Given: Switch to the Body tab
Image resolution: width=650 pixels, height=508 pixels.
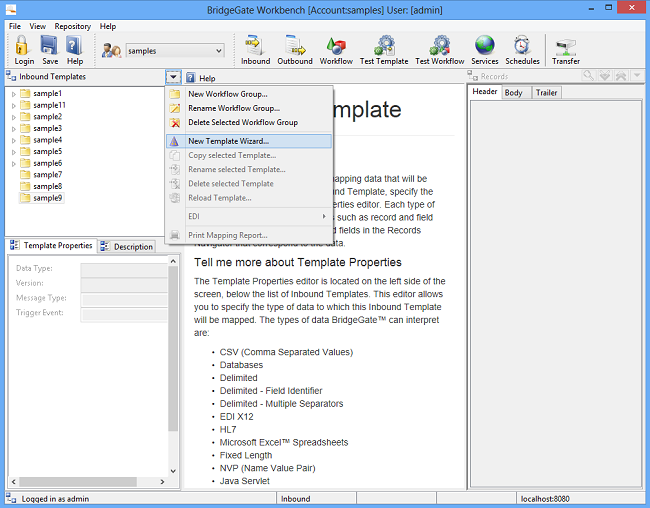Looking at the screenshot, I should click(x=513, y=92).
